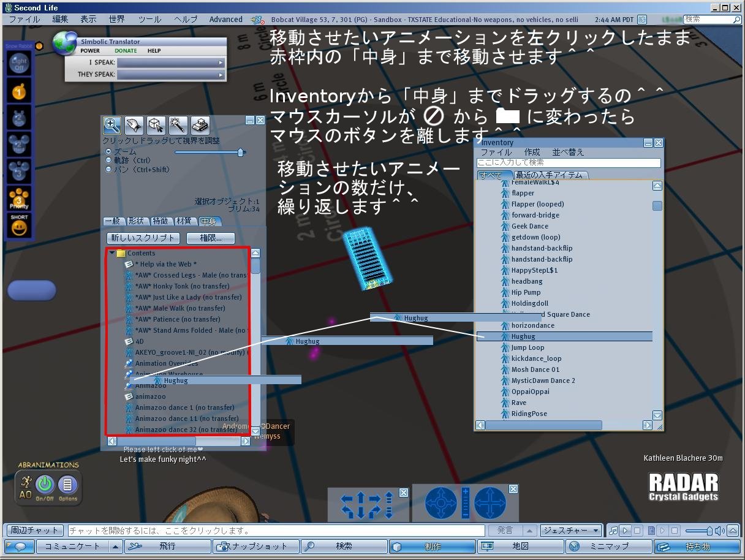Click the Inventory search field

569,163
